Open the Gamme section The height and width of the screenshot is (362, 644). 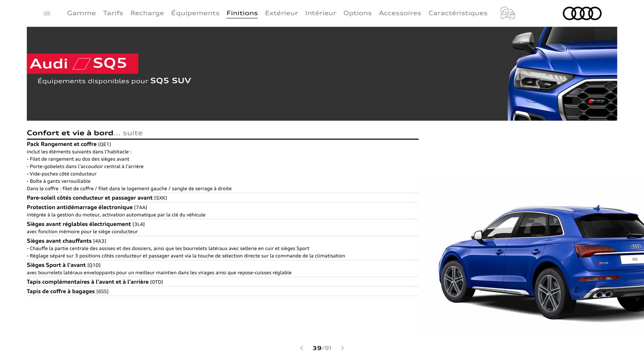[x=82, y=13]
